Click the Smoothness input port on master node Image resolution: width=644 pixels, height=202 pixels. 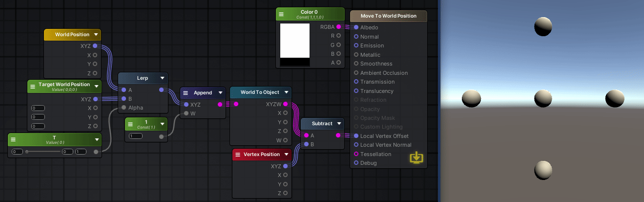tap(356, 64)
